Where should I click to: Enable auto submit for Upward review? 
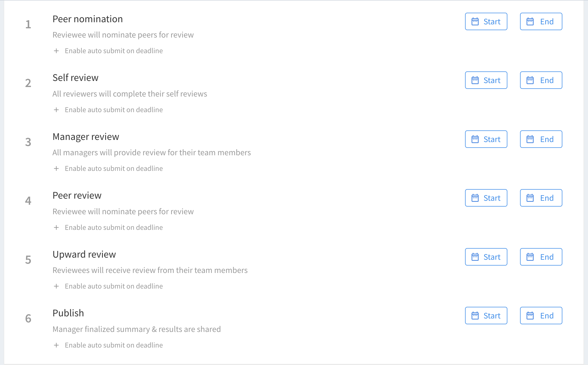(x=108, y=286)
